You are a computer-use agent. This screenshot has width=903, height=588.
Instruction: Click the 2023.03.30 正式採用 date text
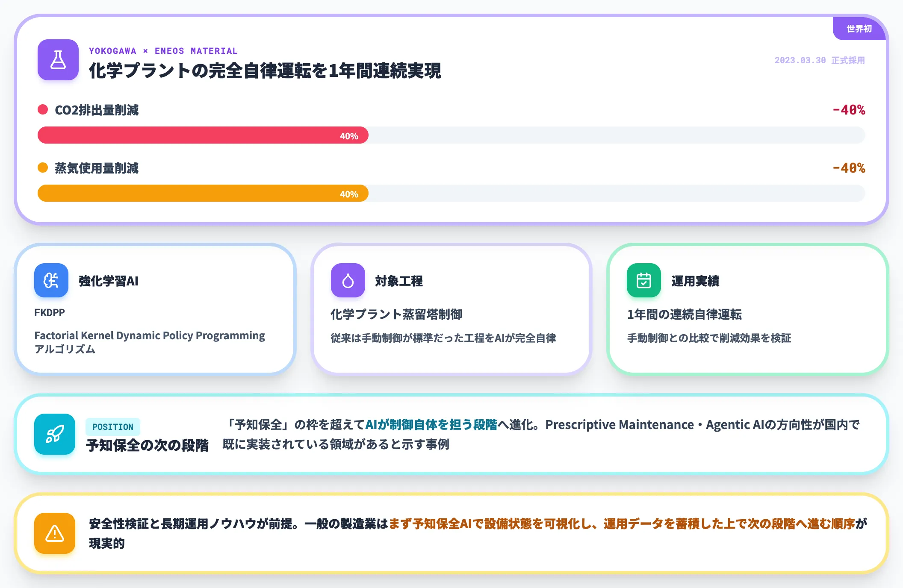pos(820,60)
